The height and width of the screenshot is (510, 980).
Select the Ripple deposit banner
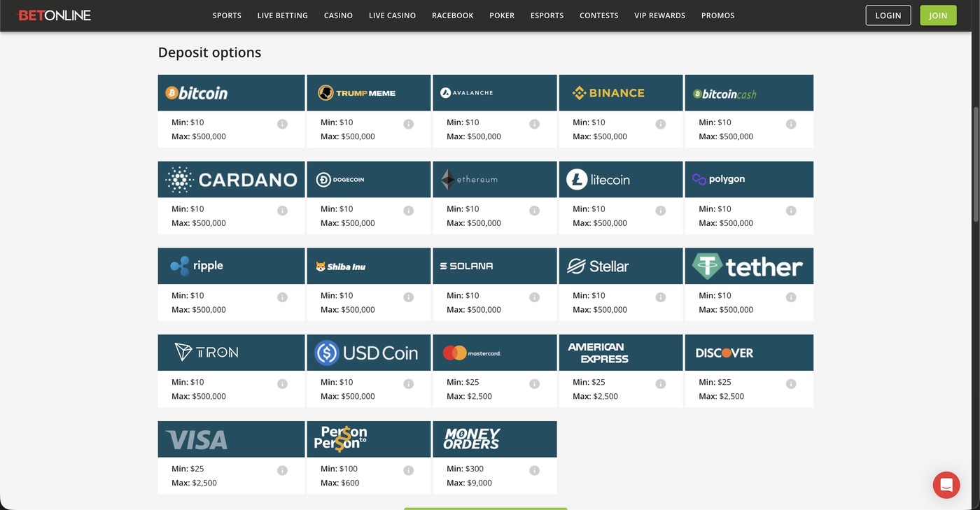click(x=232, y=267)
